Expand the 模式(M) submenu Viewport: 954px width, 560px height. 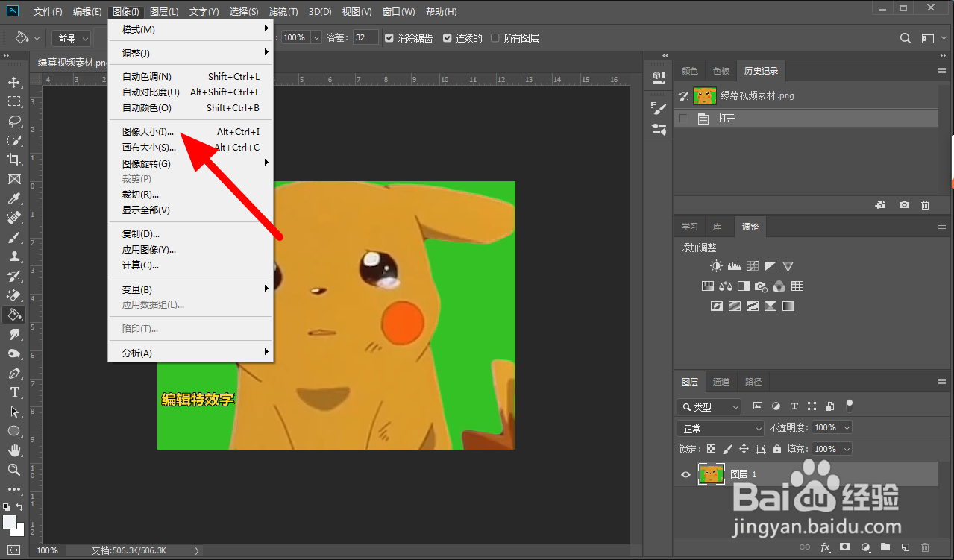coord(191,29)
